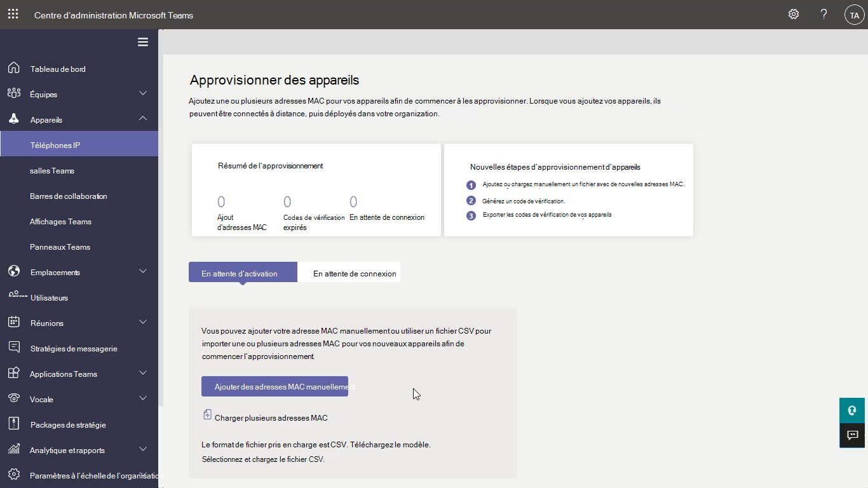Viewport: 868px width, 488px height.
Task: Expand the Équipes section chevron
Action: [143, 93]
